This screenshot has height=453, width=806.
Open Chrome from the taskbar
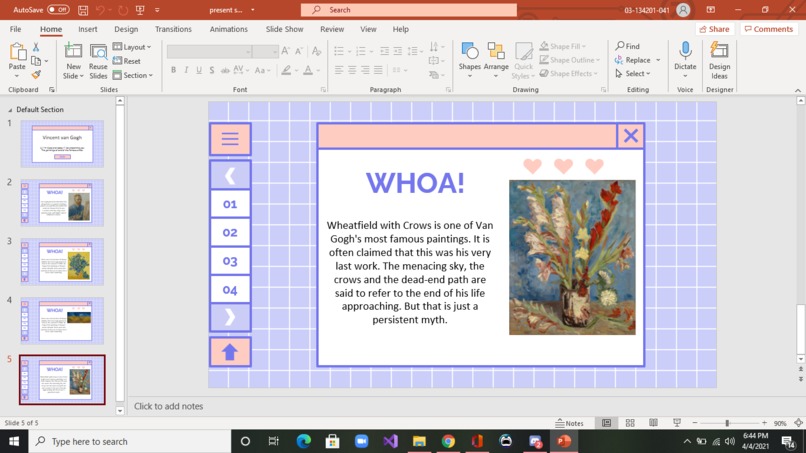point(448,441)
